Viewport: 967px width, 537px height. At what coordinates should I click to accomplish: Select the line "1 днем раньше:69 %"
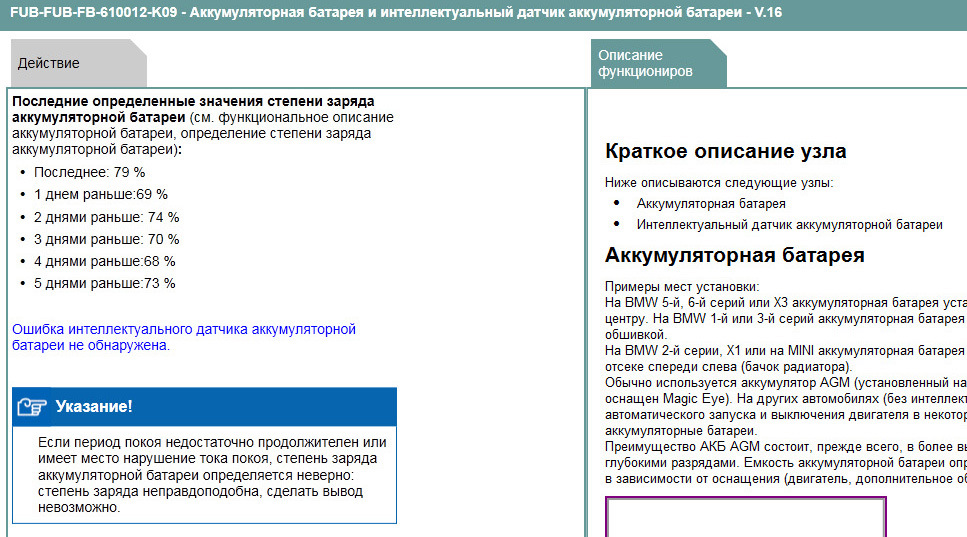pyautogui.click(x=101, y=195)
